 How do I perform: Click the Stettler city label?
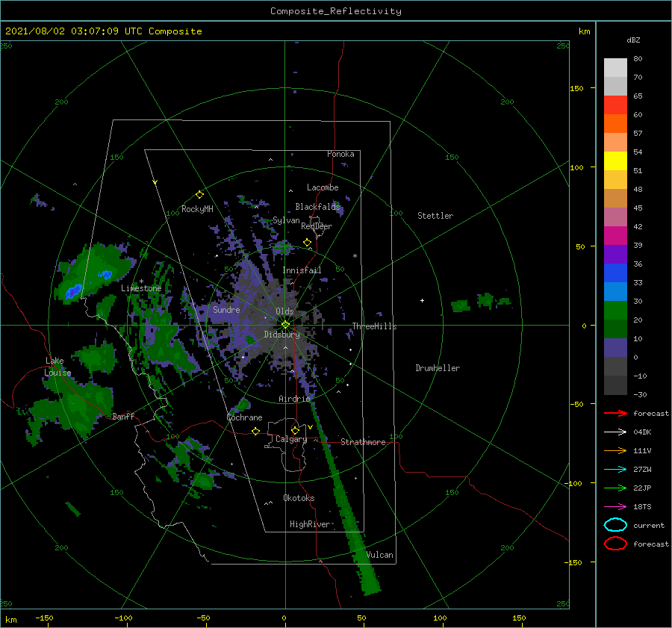tap(435, 216)
